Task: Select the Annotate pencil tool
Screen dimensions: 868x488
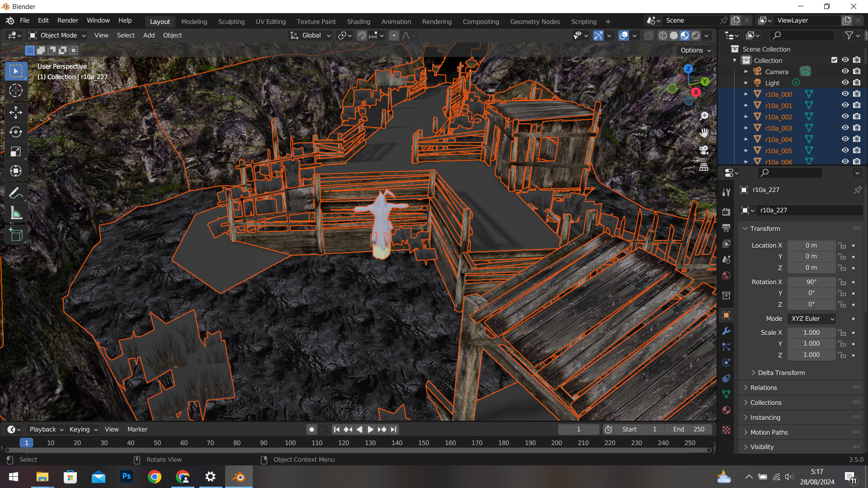Action: pos(16,193)
